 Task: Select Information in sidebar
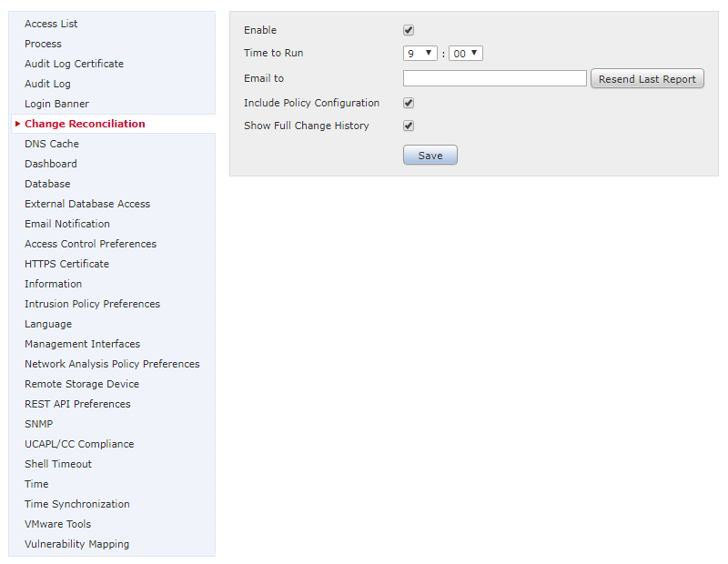click(53, 284)
